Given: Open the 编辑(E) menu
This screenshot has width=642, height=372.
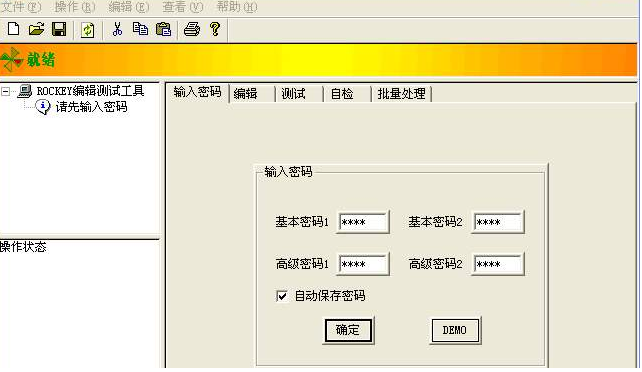Looking at the screenshot, I should (x=129, y=7).
